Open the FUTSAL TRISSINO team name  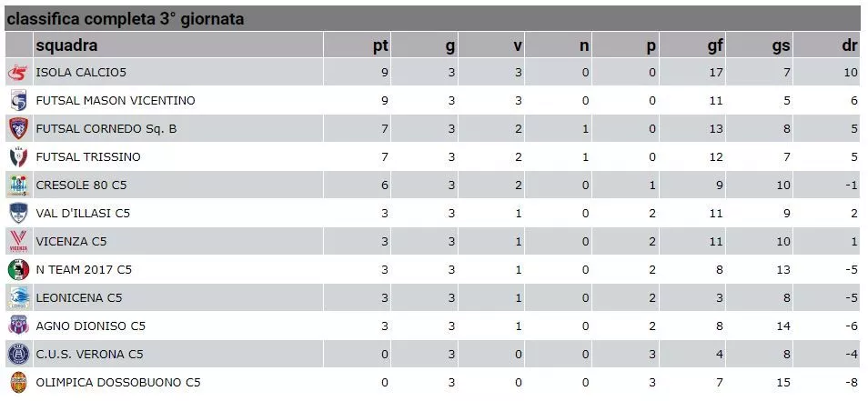click(88, 157)
